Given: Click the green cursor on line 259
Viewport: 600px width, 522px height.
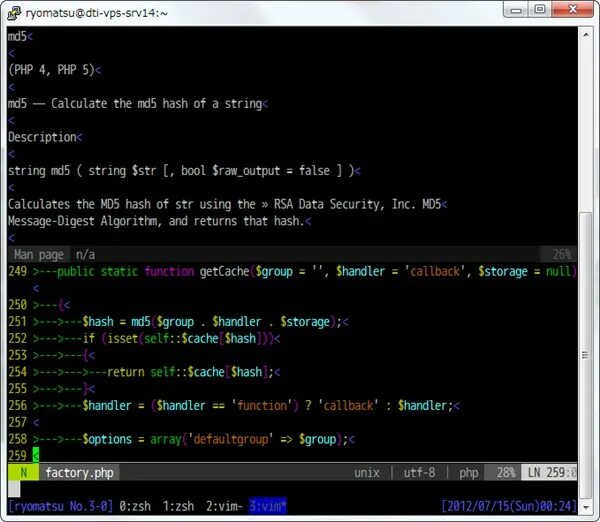Looking at the screenshot, I should click(36, 455).
